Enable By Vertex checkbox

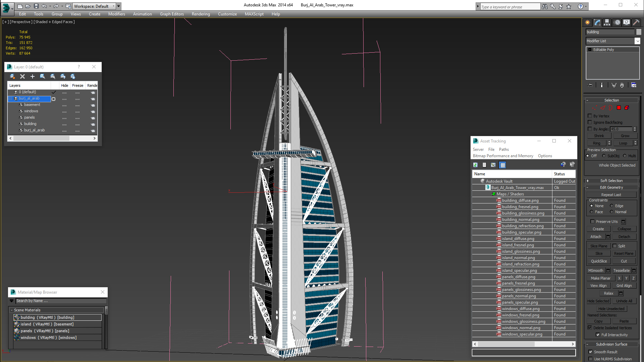[x=590, y=116]
